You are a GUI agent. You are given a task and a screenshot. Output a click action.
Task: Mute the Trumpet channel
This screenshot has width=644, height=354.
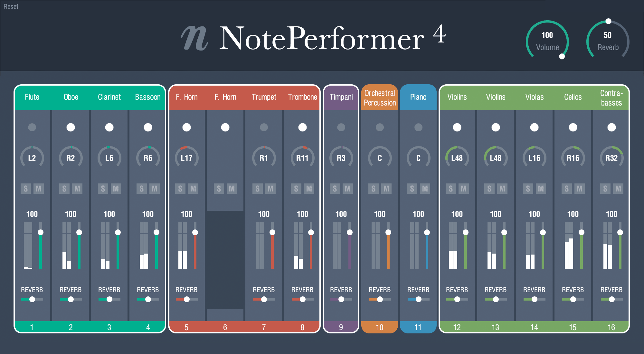pyautogui.click(x=270, y=189)
